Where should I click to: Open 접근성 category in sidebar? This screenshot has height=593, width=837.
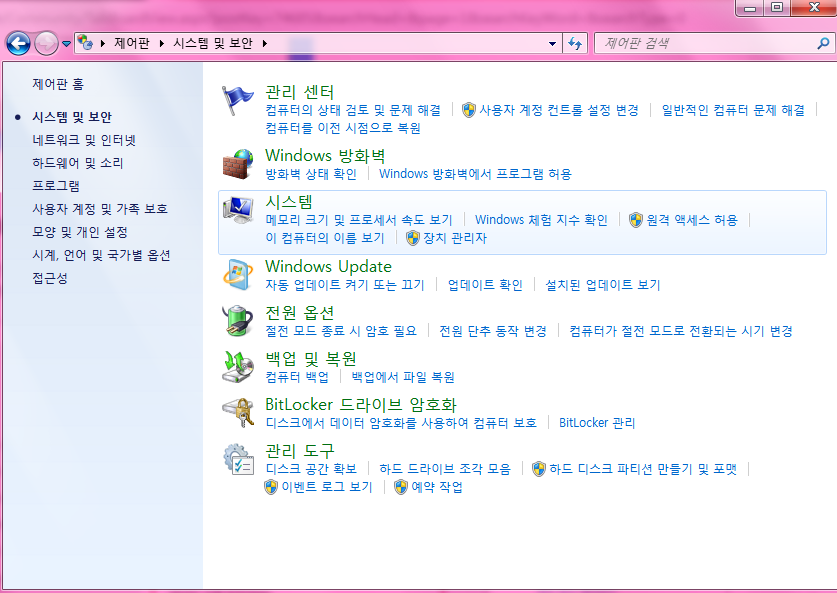click(50, 279)
